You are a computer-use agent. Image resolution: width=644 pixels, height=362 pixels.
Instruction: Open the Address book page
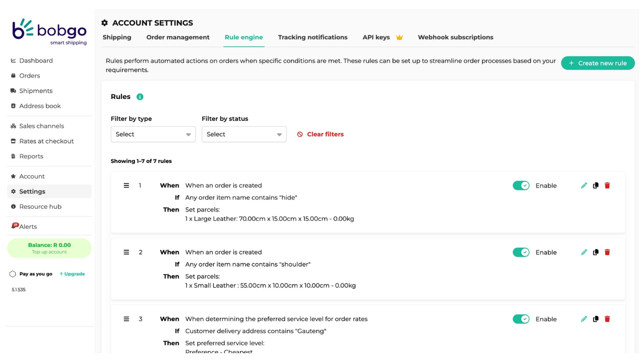click(39, 106)
